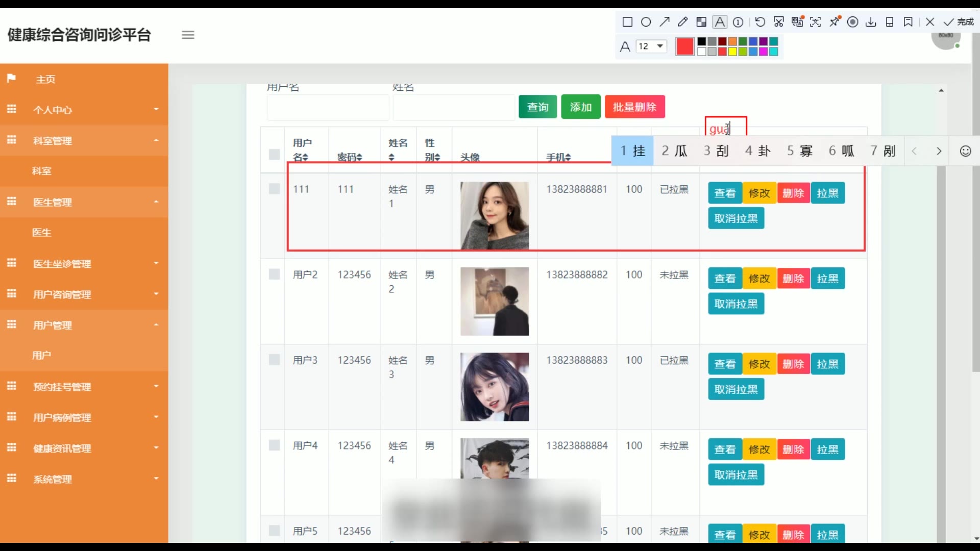Click the flag icon beside 主页

[x=11, y=78]
